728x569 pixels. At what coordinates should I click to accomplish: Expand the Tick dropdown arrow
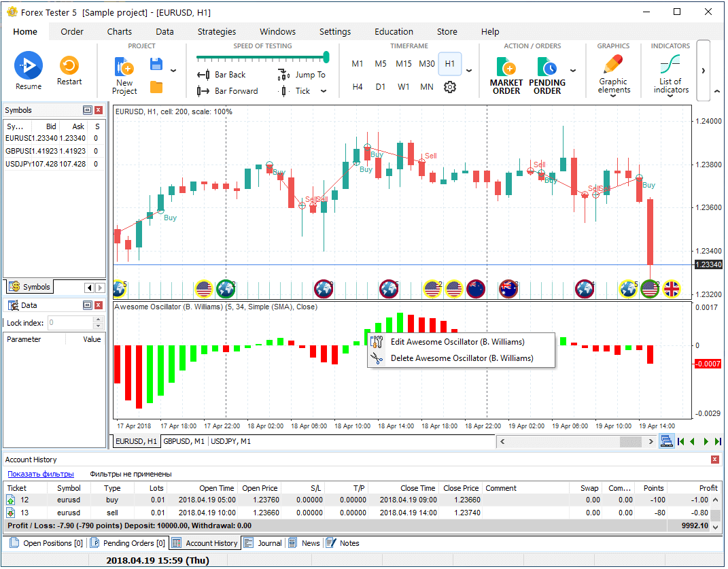(x=324, y=91)
